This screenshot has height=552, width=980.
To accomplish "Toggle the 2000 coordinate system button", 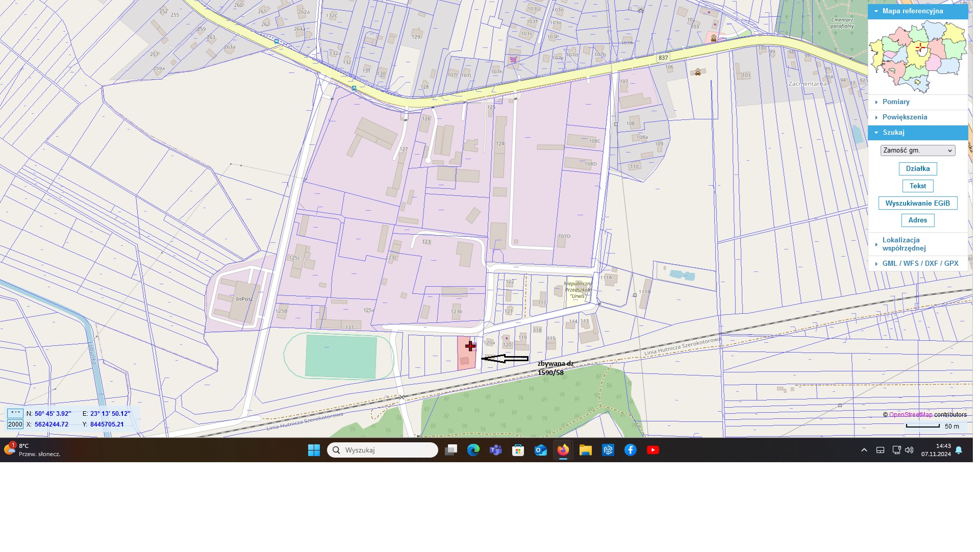I will coord(15,424).
